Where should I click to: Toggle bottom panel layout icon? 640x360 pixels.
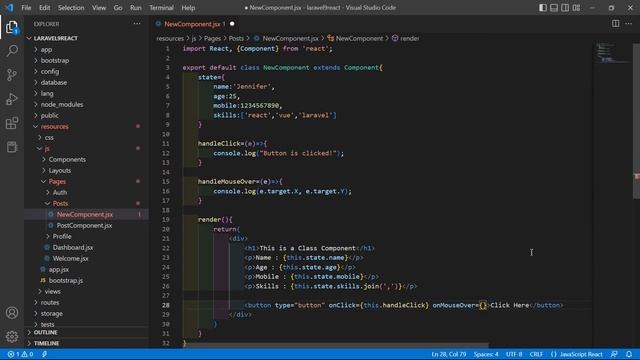click(x=554, y=8)
